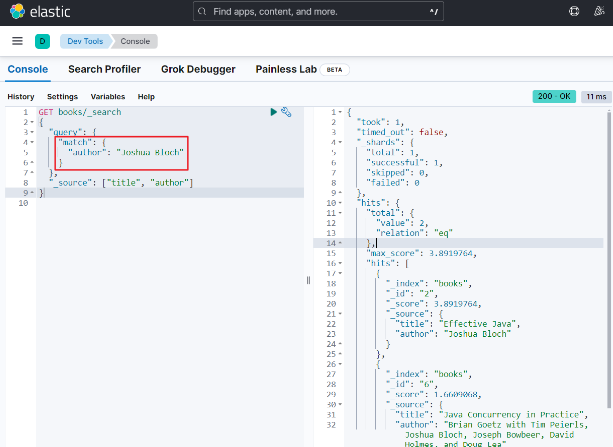The height and width of the screenshot is (447, 613).
Task: Click the response pane vertical scrollbar
Action: (x=609, y=259)
